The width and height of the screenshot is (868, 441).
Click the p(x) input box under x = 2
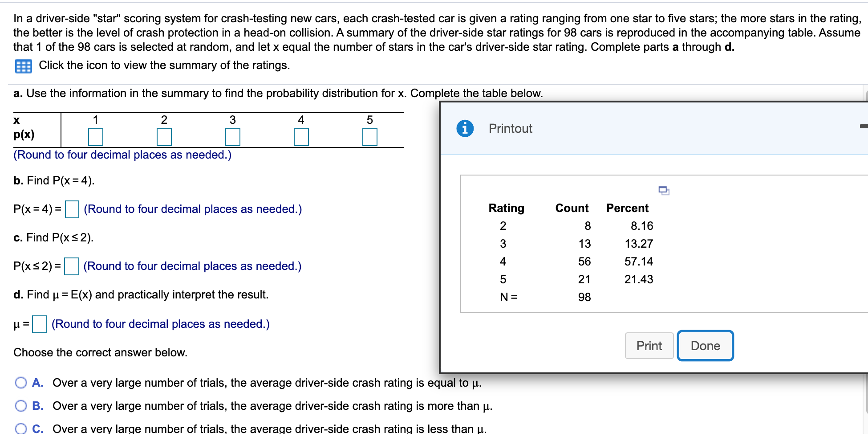164,137
